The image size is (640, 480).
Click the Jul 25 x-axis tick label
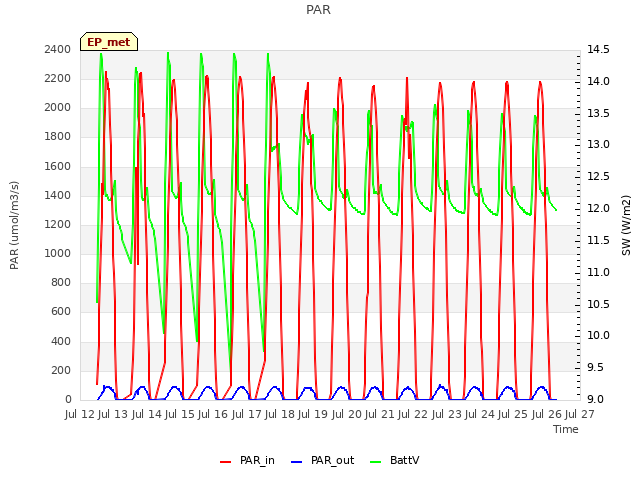click(x=513, y=414)
